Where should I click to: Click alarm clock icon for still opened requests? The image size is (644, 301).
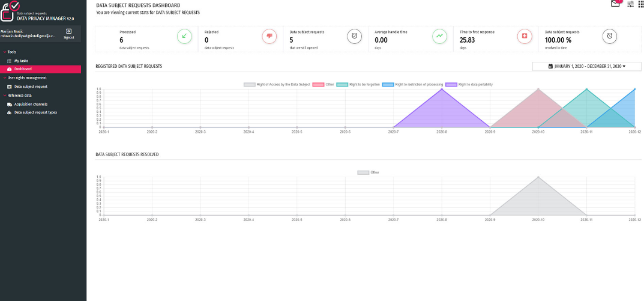tap(355, 36)
